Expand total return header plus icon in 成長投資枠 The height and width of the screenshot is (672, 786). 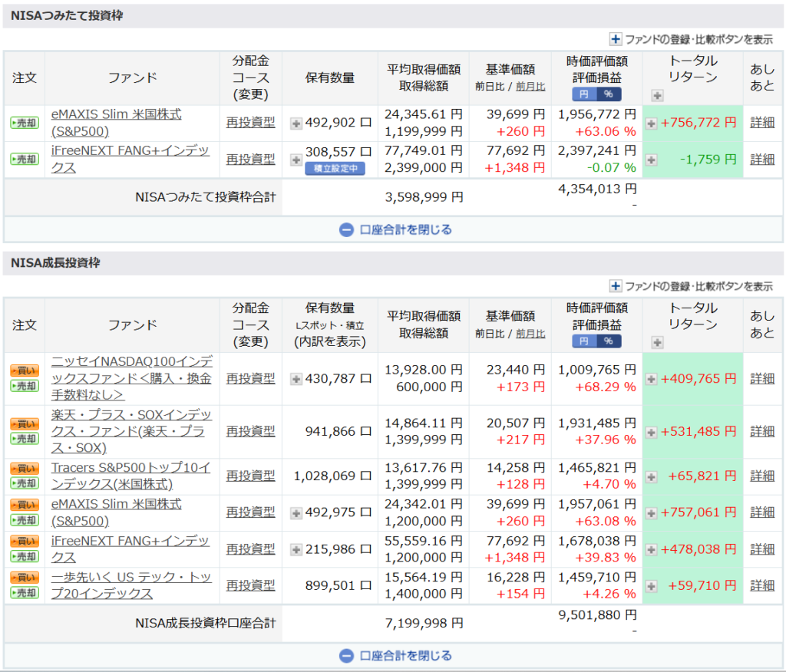click(657, 342)
